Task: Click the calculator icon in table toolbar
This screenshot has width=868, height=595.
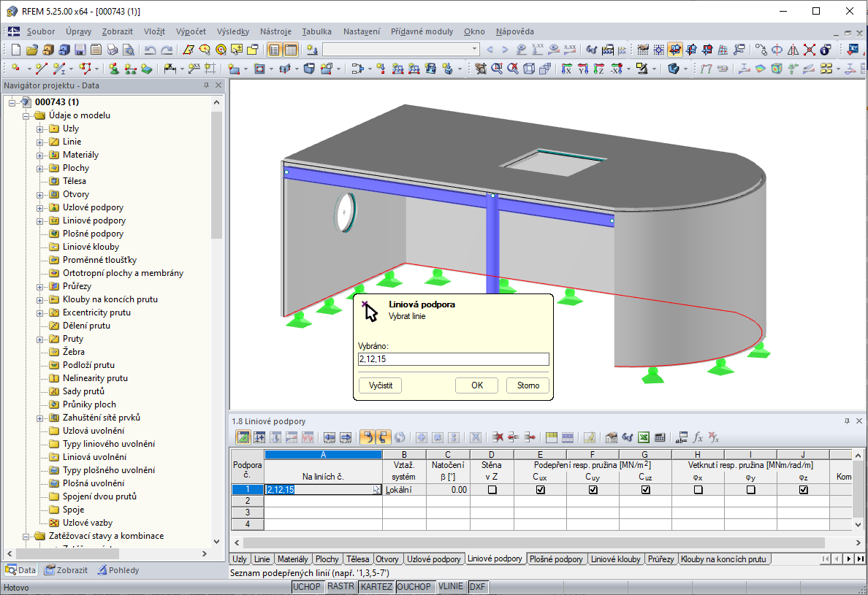Action: point(659,437)
